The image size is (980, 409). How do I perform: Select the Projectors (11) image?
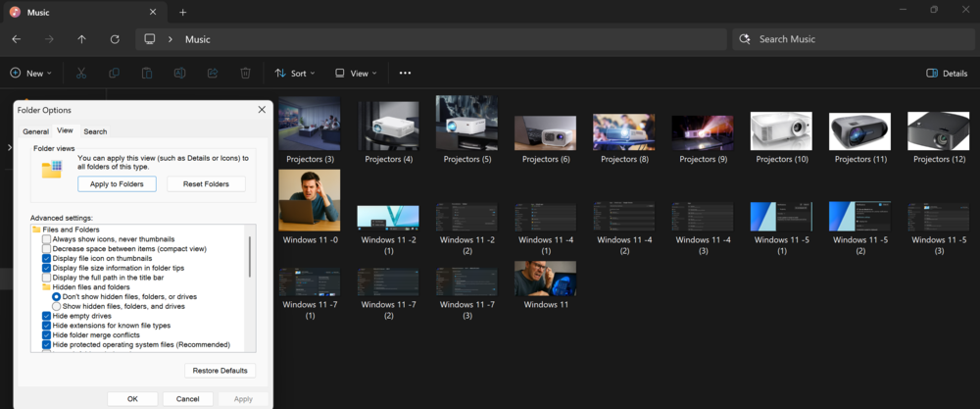[x=860, y=132]
